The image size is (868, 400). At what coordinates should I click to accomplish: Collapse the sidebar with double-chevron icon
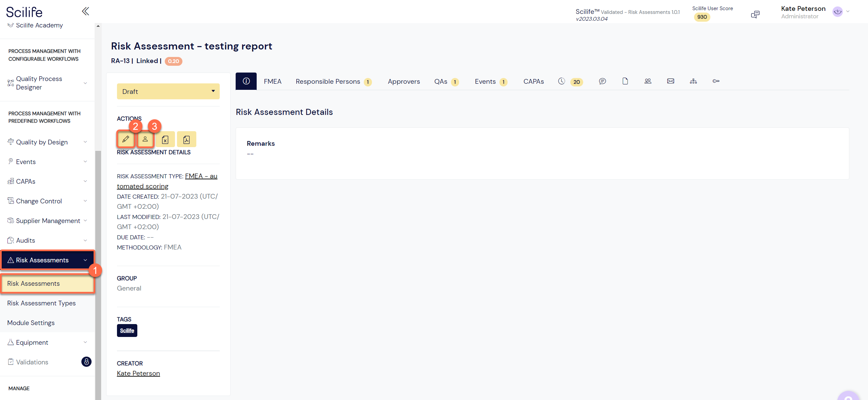pos(85,11)
